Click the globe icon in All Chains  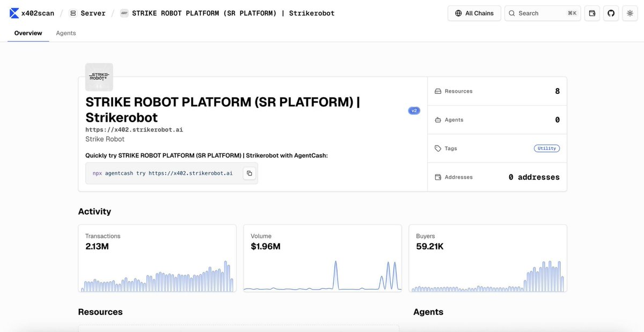click(x=458, y=13)
